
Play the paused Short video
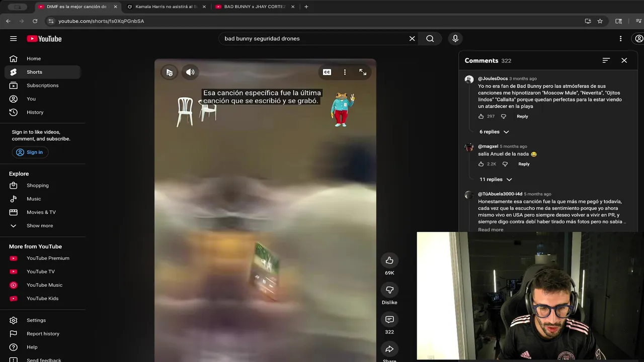170,72
